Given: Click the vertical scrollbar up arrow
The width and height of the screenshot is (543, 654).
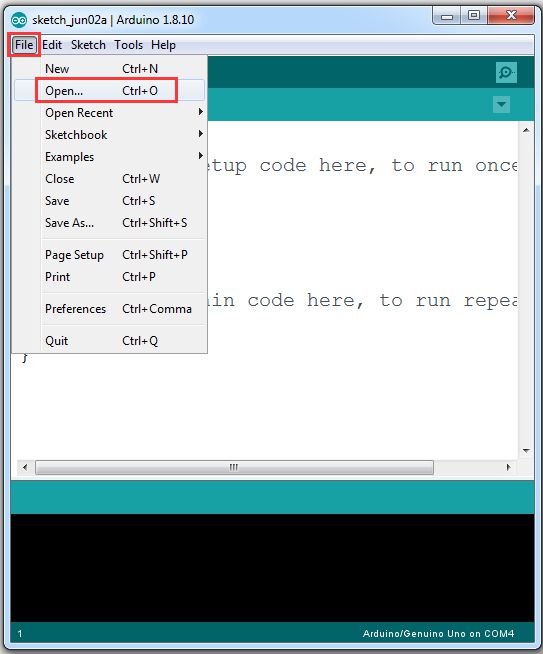Looking at the screenshot, I should tap(526, 130).
